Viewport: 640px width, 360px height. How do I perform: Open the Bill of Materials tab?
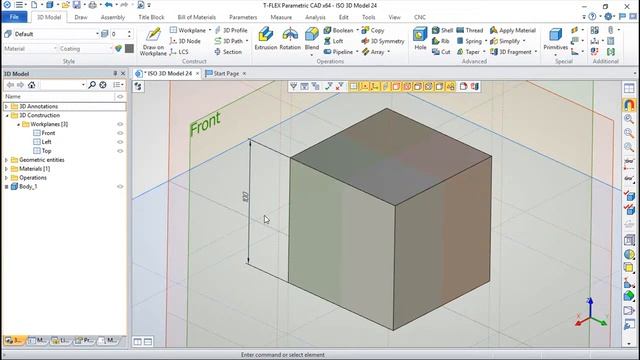(196, 17)
